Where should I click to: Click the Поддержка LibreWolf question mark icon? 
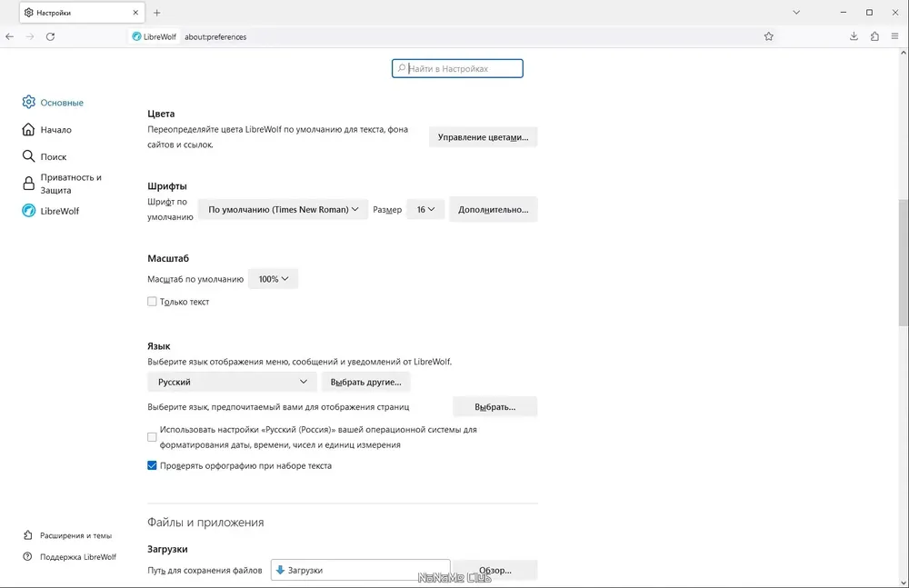tap(28, 557)
